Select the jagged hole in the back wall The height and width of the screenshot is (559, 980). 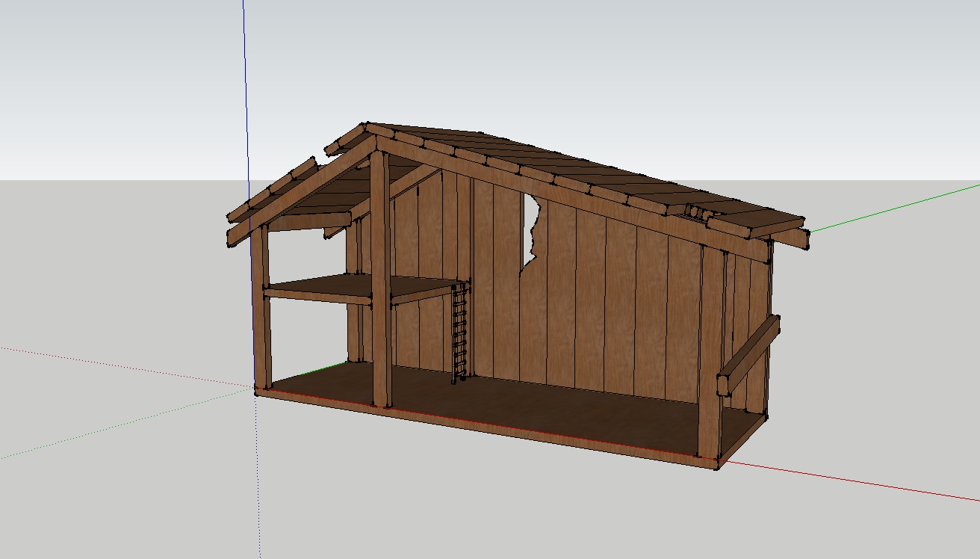[532, 228]
